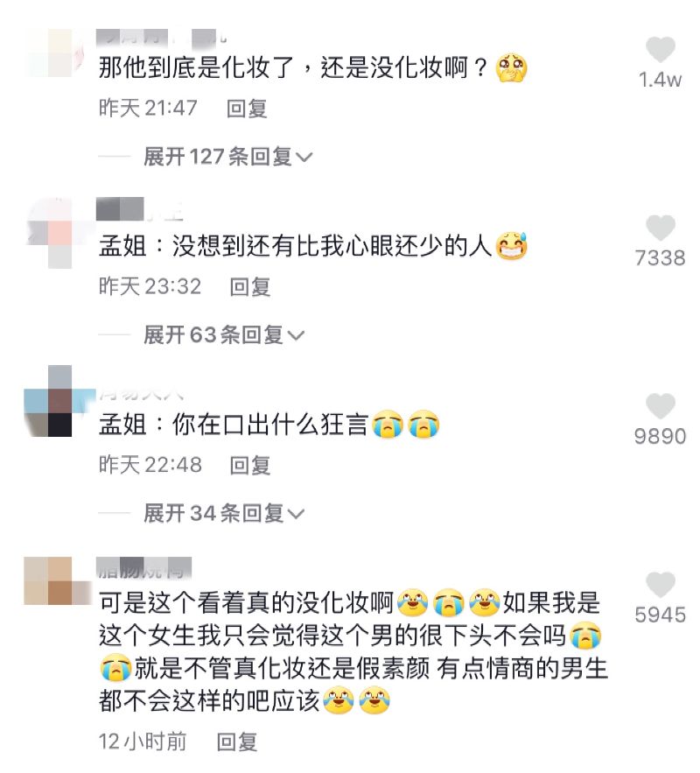Viewport: 700px width, 773px height.
Task: Open the username above the longest comment
Action: coord(143,568)
